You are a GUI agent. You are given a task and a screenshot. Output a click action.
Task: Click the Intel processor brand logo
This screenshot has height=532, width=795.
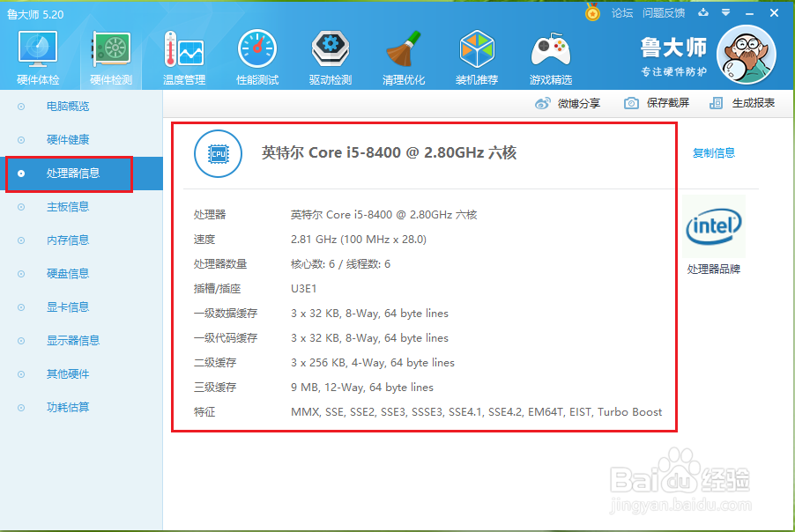coord(714,226)
